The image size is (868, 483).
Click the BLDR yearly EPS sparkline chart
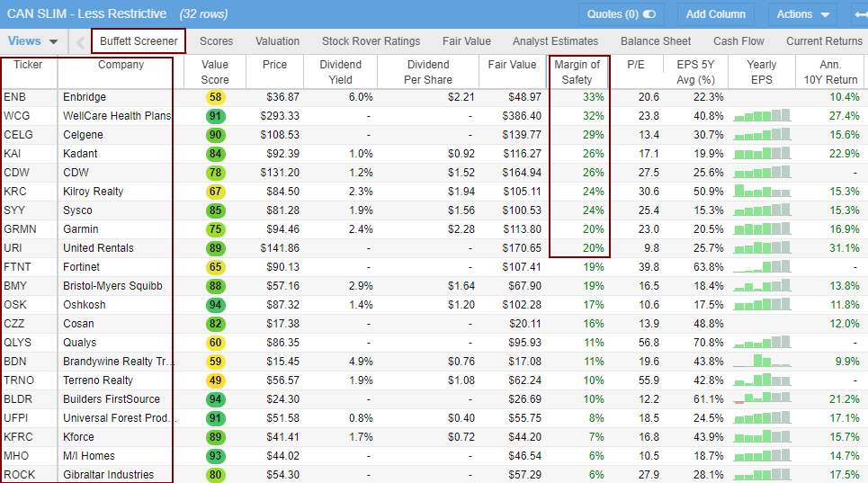[x=762, y=398]
